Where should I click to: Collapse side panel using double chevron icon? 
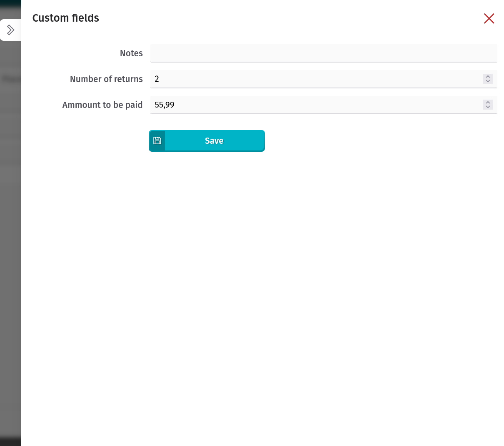[x=11, y=30]
